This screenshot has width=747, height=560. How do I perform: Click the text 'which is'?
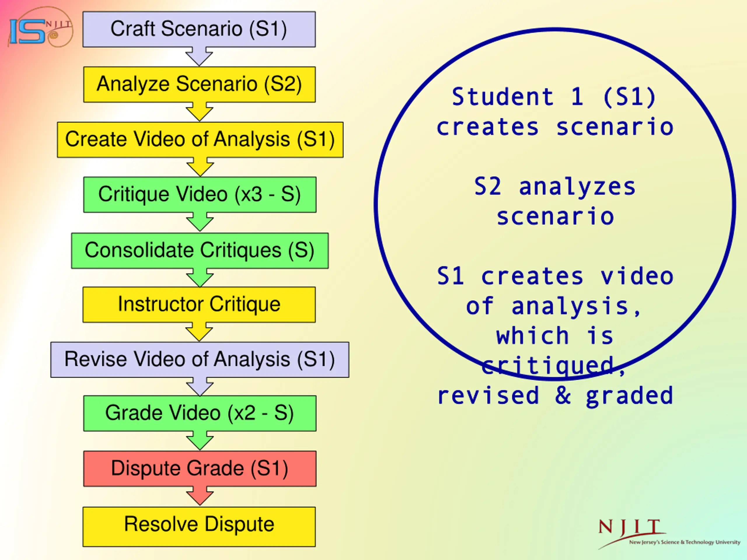click(554, 336)
